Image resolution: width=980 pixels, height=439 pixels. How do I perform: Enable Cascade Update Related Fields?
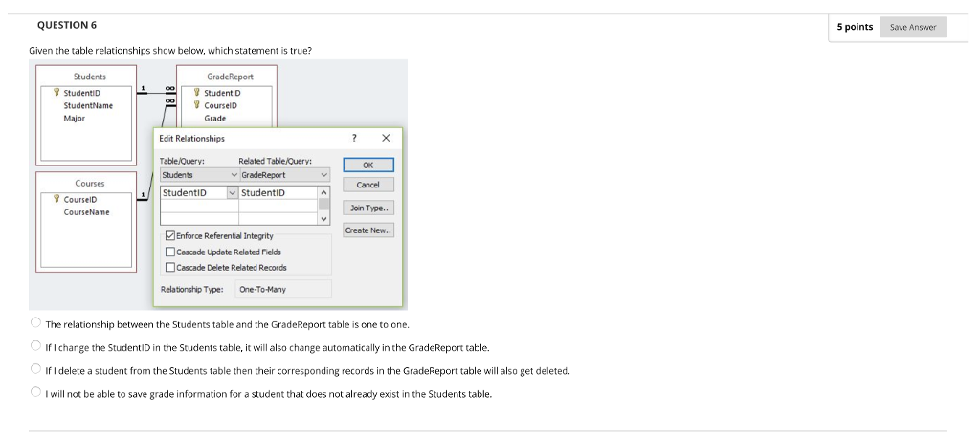click(x=170, y=252)
